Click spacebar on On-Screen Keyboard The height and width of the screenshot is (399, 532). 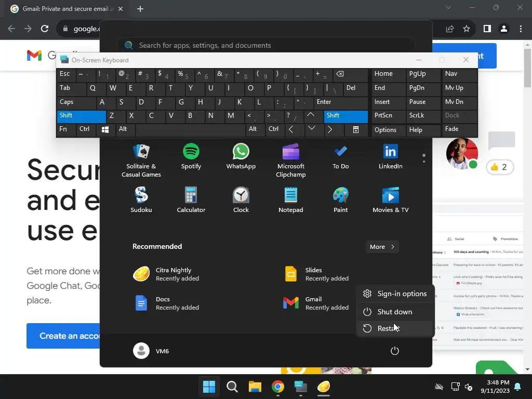click(191, 129)
